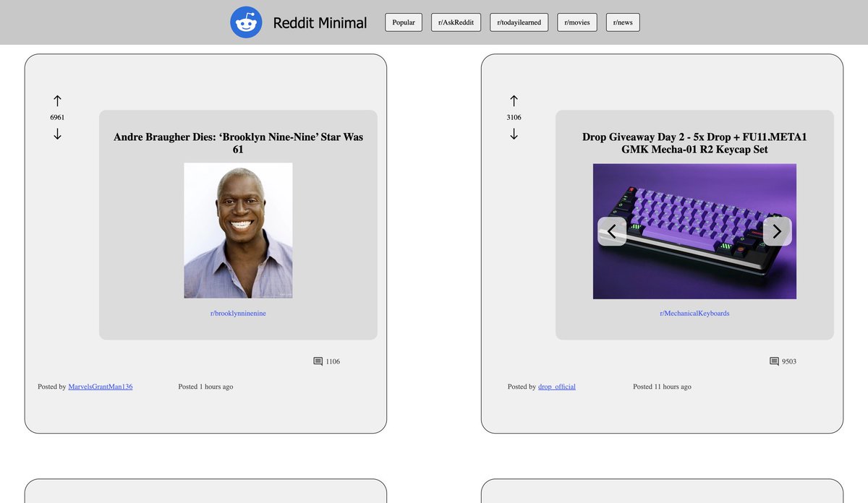The width and height of the screenshot is (868, 503).
Task: Switch to r/AskReddit
Action: 456,22
